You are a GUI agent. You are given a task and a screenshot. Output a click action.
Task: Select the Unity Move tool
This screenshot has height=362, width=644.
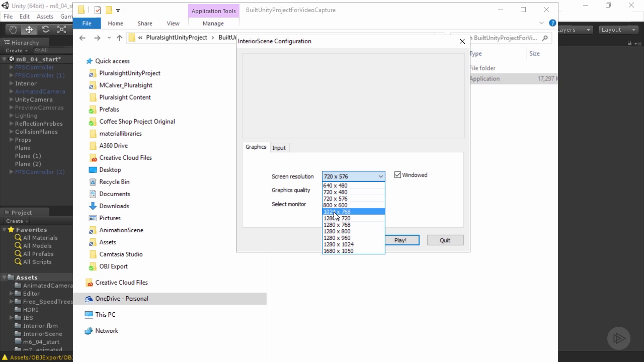29,30
